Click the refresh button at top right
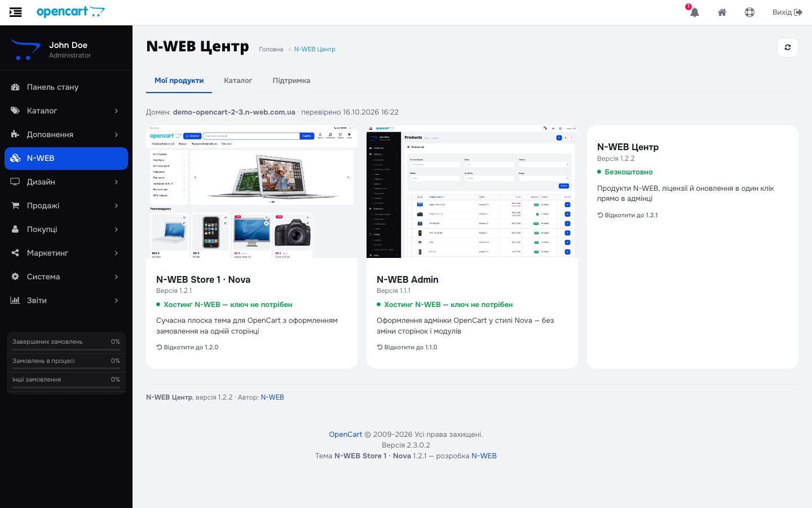The height and width of the screenshot is (508, 812). click(x=788, y=47)
